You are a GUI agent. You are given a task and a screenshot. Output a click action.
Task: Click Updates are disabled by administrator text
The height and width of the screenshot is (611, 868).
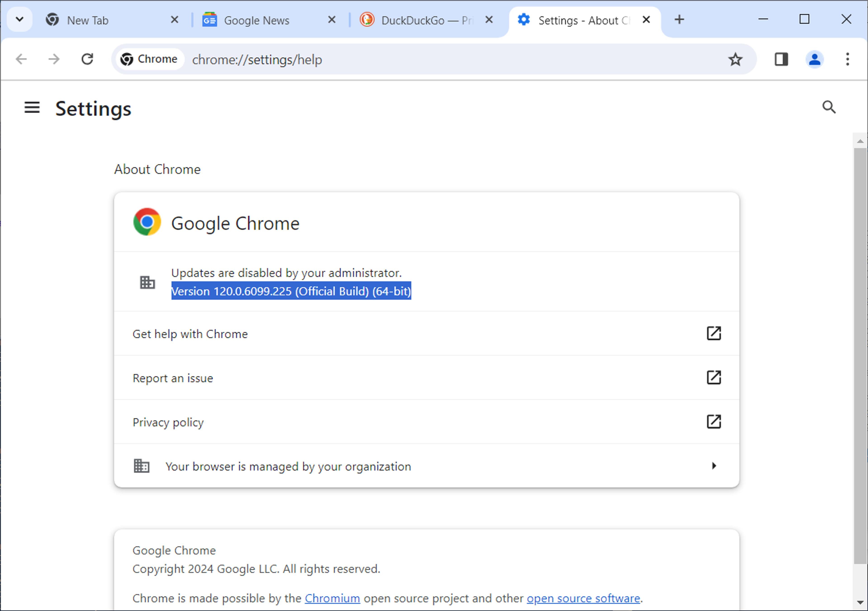(x=286, y=273)
